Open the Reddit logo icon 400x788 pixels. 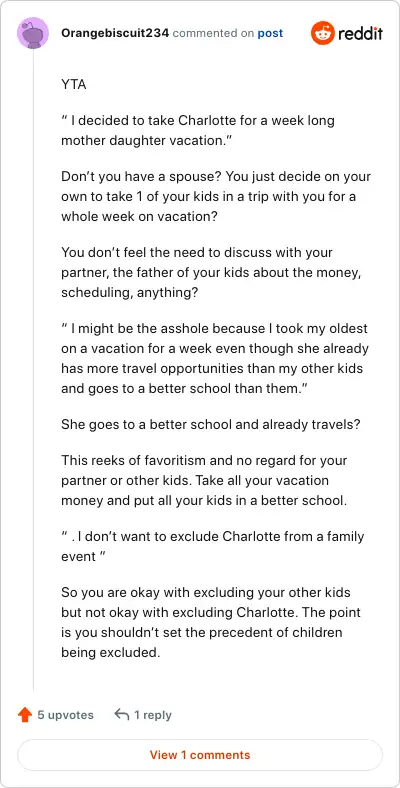[322, 33]
